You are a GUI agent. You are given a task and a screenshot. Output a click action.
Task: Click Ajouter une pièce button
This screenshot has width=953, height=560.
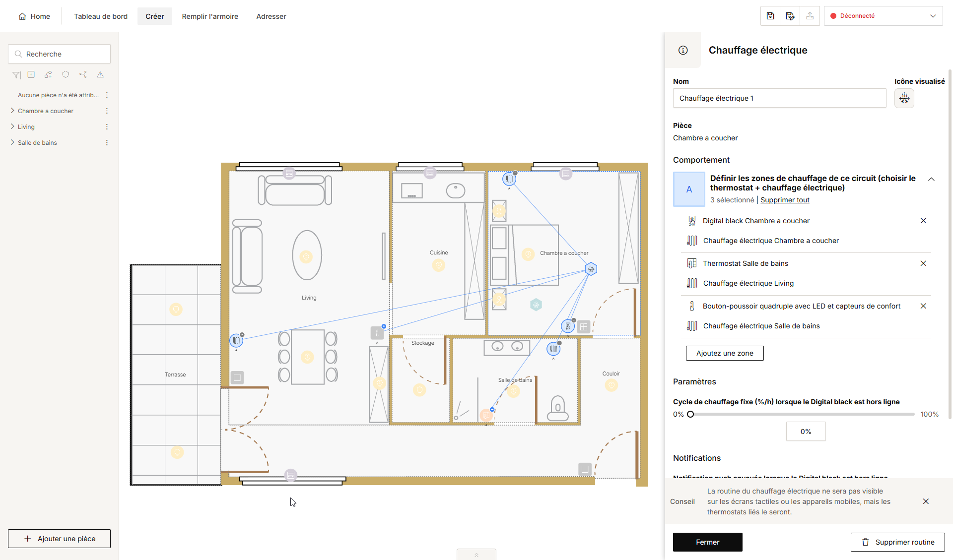tap(59, 539)
